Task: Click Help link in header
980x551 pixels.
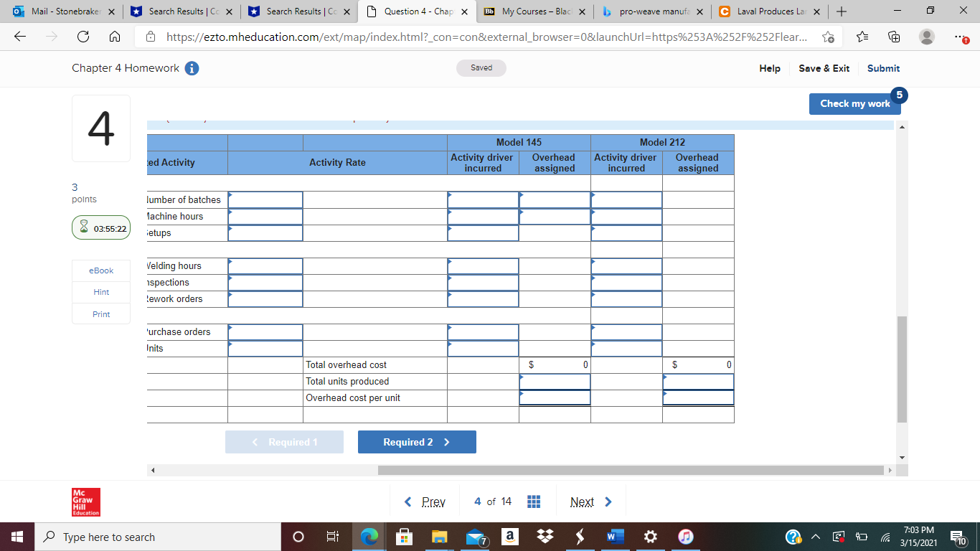Action: (x=770, y=68)
